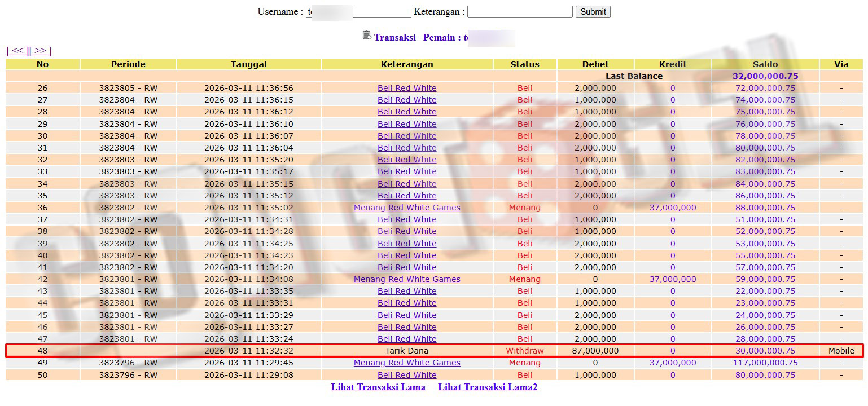The height and width of the screenshot is (406, 868).
Task: Open Menang Red White Games row 36
Action: pos(407,208)
